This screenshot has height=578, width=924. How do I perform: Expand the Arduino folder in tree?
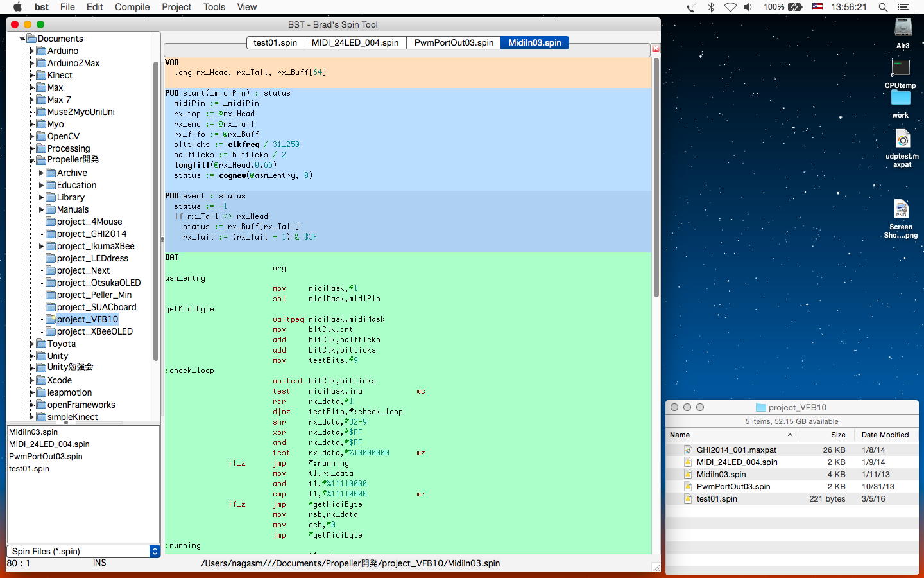[x=31, y=51]
